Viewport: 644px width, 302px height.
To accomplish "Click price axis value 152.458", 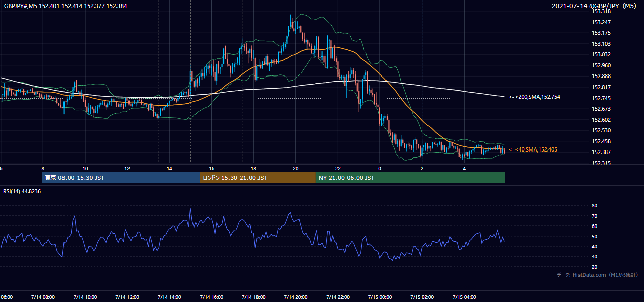I will pyautogui.click(x=601, y=141).
